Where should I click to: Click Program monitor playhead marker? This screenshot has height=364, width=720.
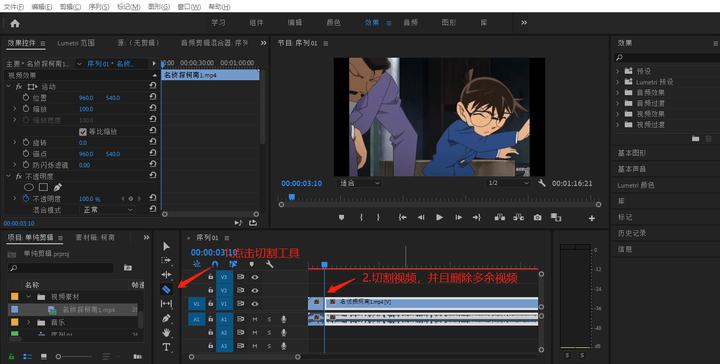point(292,197)
